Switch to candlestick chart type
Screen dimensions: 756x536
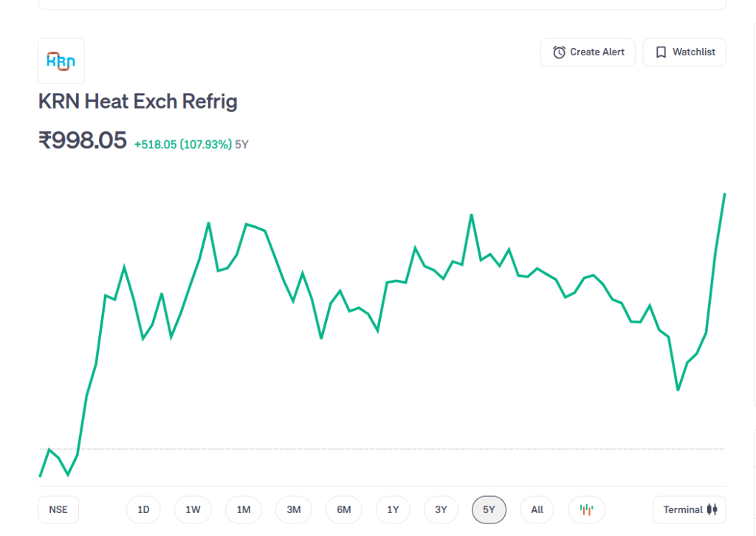tap(586, 509)
